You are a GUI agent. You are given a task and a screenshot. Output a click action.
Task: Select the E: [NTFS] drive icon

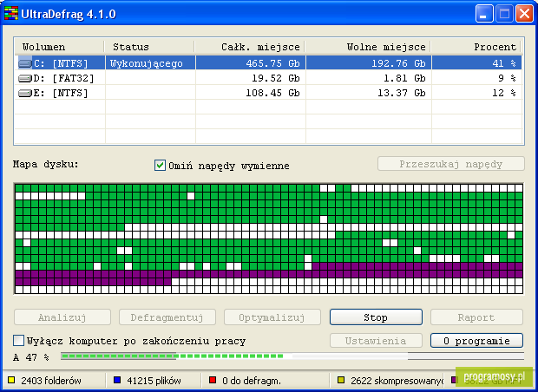pos(25,93)
